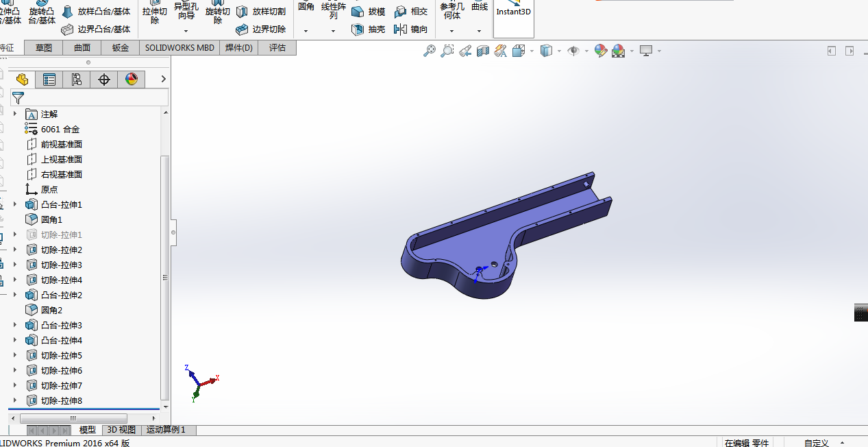Click feature tree horizontal scrollbar

click(73, 418)
